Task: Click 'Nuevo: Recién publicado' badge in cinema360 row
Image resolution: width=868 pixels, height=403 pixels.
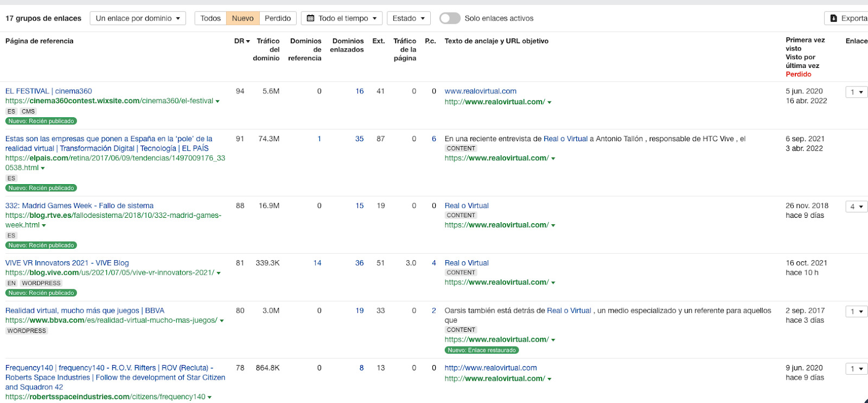Action: point(41,121)
